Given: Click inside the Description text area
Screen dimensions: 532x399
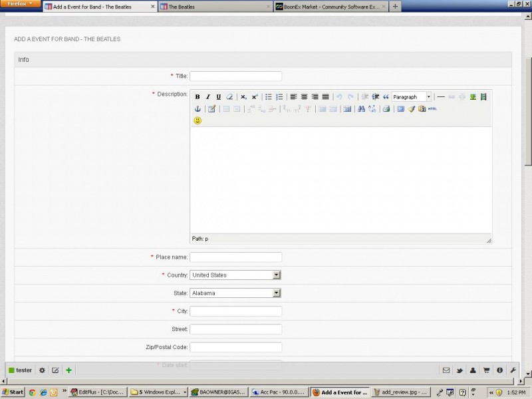Looking at the screenshot, I should coord(340,180).
